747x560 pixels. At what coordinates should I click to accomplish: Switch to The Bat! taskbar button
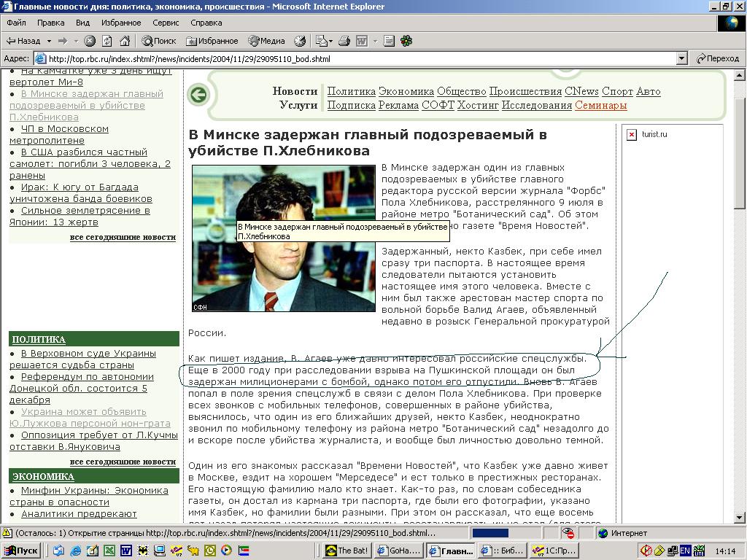[x=347, y=551]
